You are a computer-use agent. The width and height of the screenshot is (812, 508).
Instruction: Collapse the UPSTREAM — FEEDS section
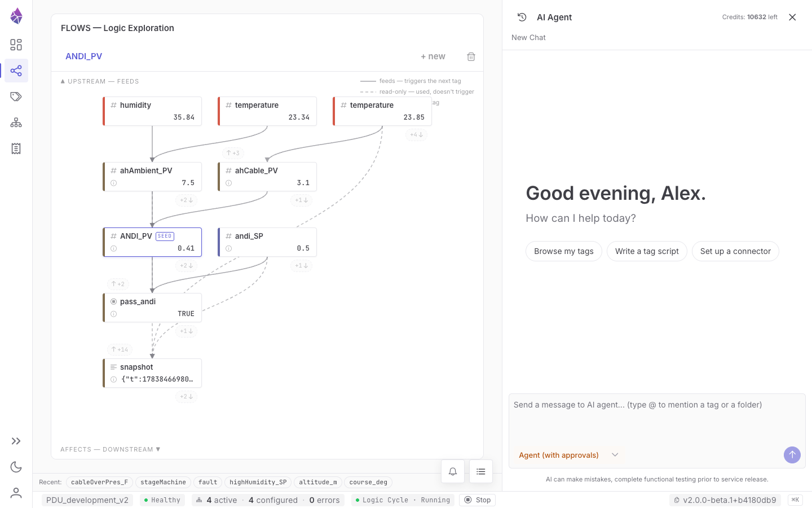click(100, 81)
